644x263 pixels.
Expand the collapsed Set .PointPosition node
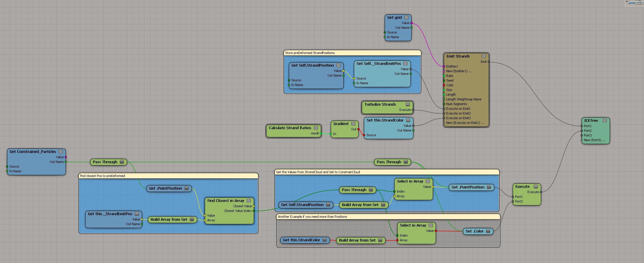(489, 187)
